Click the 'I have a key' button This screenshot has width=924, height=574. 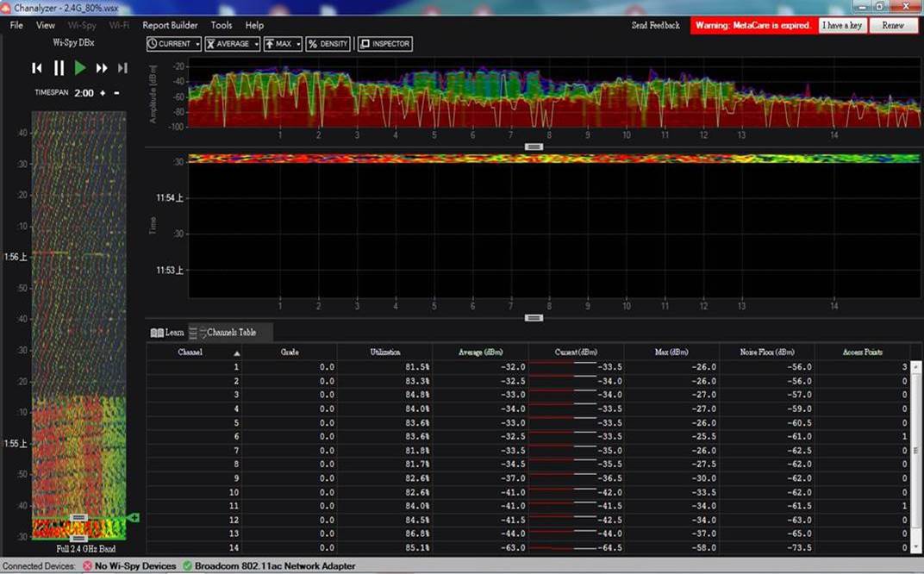842,25
